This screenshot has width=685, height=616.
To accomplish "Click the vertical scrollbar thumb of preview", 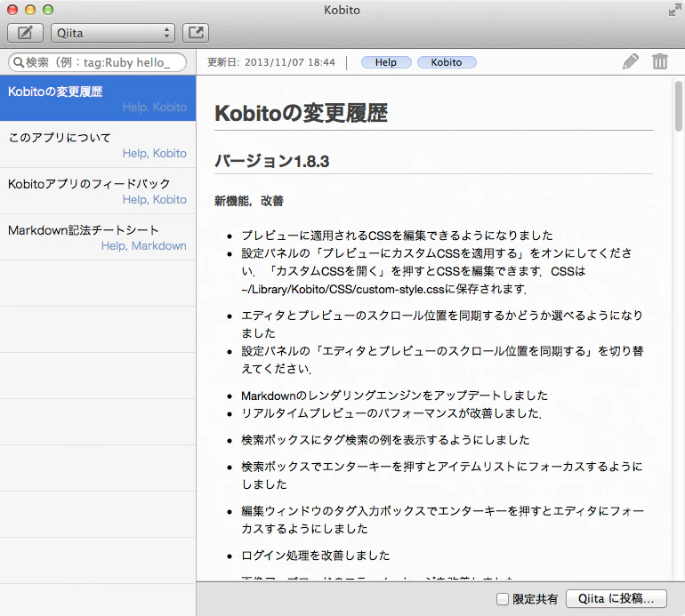I will (x=678, y=106).
